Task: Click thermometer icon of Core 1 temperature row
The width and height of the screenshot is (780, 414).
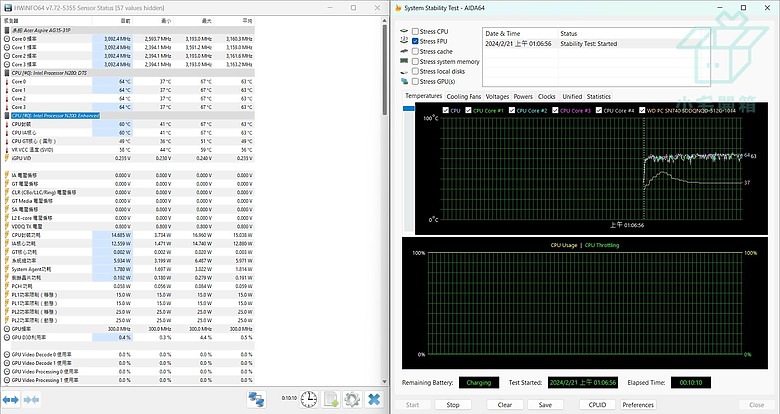Action: (7, 90)
